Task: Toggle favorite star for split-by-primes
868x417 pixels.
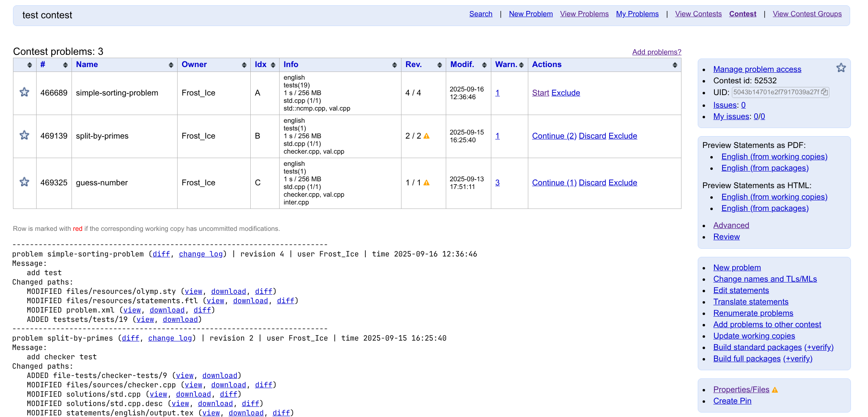Action: coord(24,135)
